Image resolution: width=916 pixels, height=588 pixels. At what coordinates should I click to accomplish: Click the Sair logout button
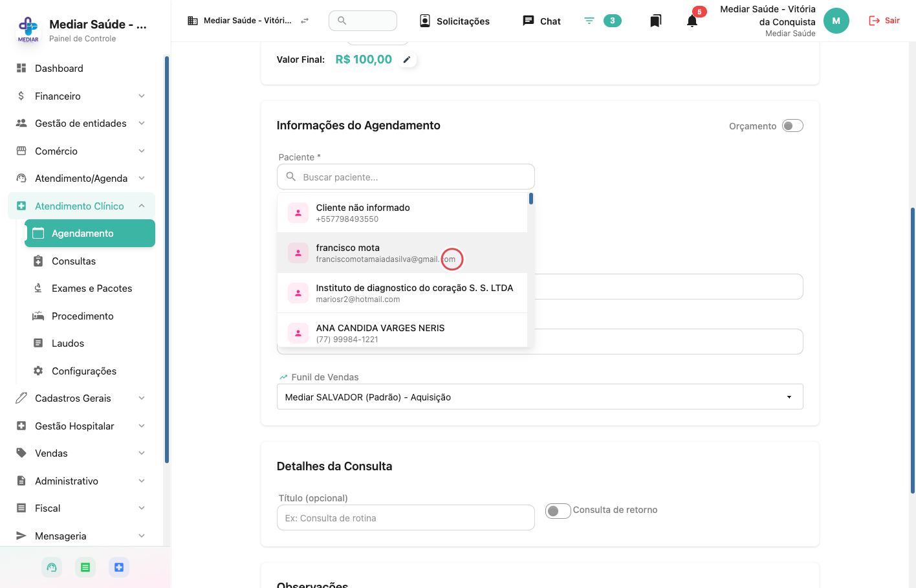point(884,21)
